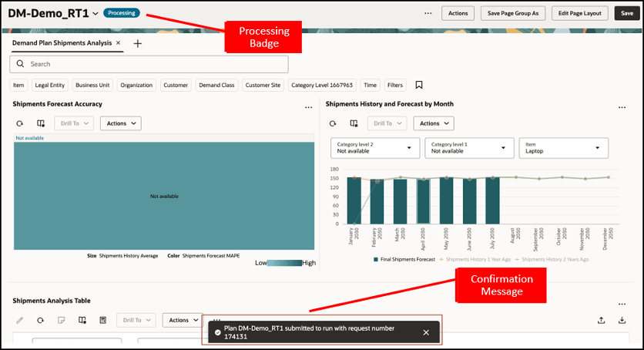
Task: Open Shipments Forecast Accuracy view settings icon
Action: click(41, 123)
